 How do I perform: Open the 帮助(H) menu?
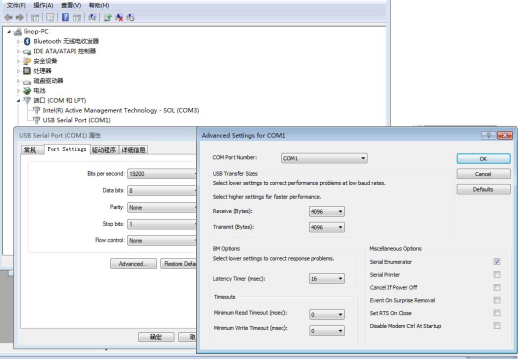(x=99, y=5)
